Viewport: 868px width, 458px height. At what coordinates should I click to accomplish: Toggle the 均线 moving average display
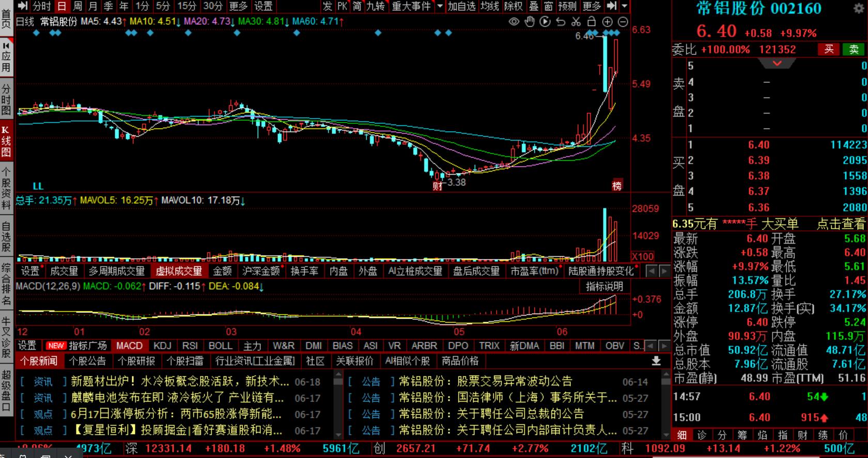tap(490, 6)
